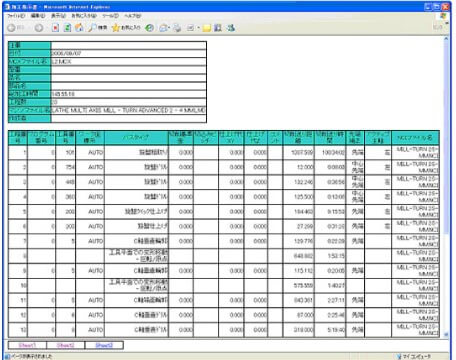Switch to the Sheet3 tab
Screen dimensions: 456x360
point(104,345)
